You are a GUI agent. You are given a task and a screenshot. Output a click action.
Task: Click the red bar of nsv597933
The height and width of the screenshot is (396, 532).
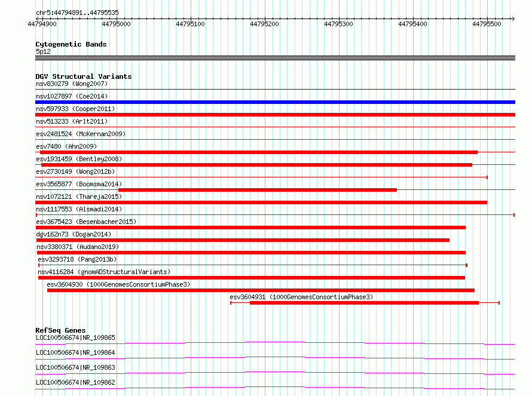[275, 115]
